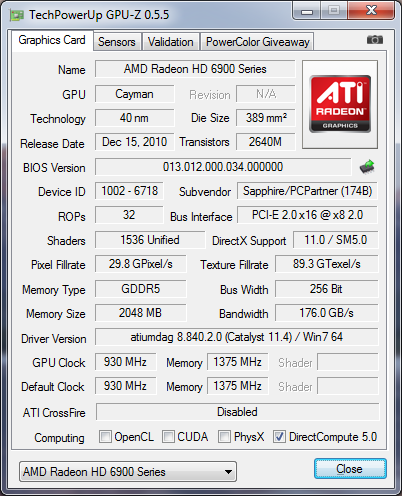The width and height of the screenshot is (402, 496).
Task: Select the Graphics Card tab
Action: (52, 40)
